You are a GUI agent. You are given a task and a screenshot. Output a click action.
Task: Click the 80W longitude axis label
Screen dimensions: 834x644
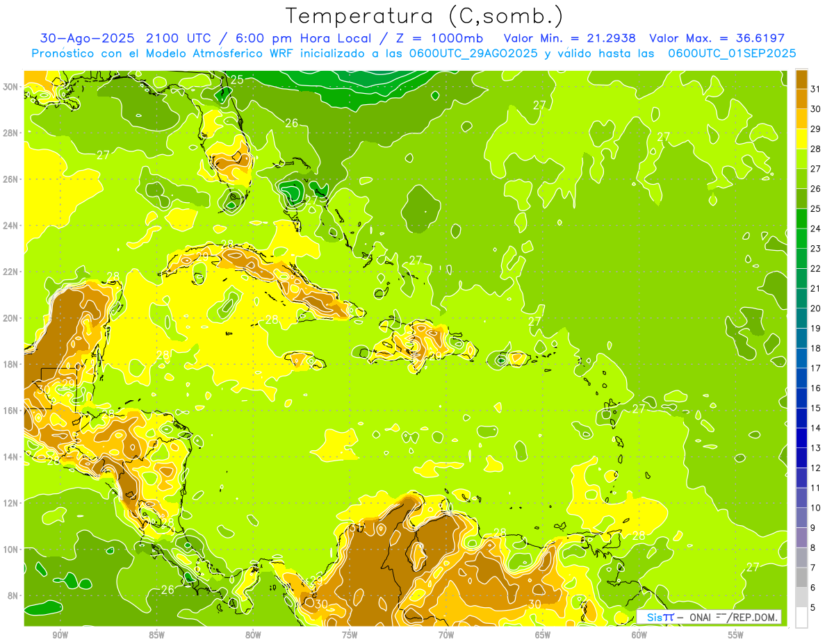tap(253, 636)
